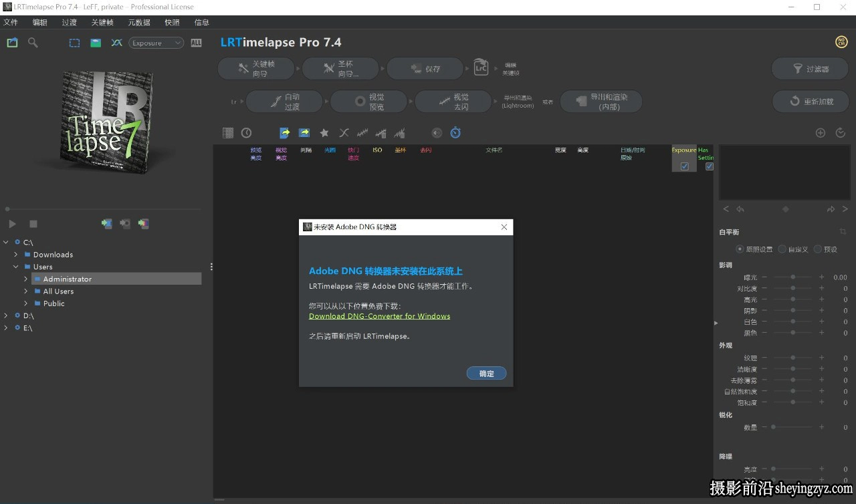Click the rising bars curve icon
Image resolution: width=856 pixels, height=504 pixels.
click(381, 133)
